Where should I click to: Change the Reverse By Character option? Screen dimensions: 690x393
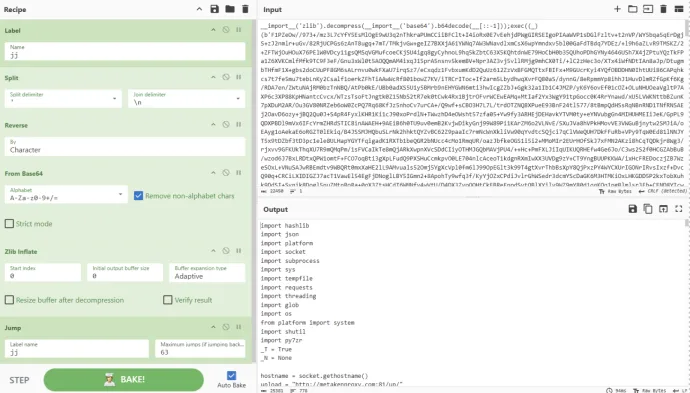pyautogui.click(x=125, y=146)
